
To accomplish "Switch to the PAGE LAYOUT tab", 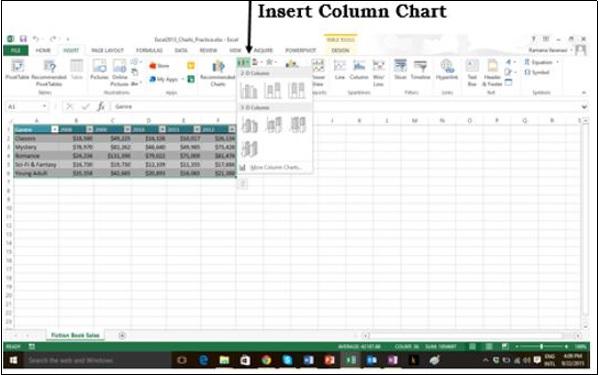I will [x=107, y=50].
